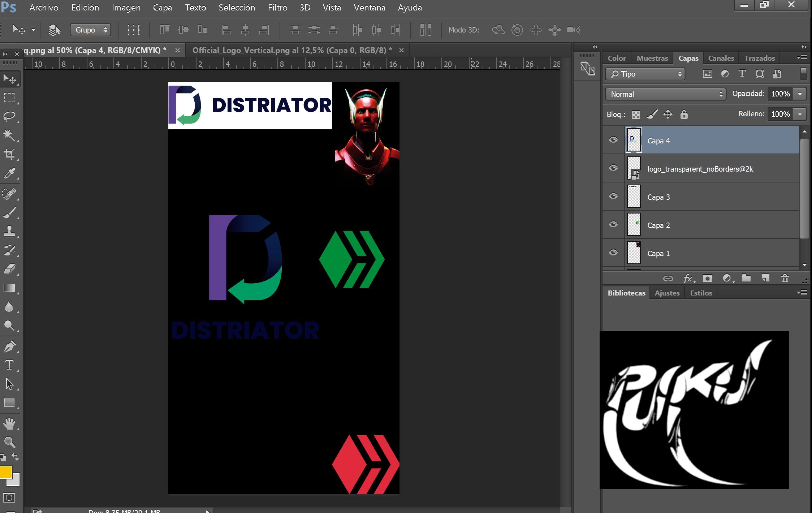Select the Path Selection tool
The image size is (812, 513).
(x=9, y=384)
